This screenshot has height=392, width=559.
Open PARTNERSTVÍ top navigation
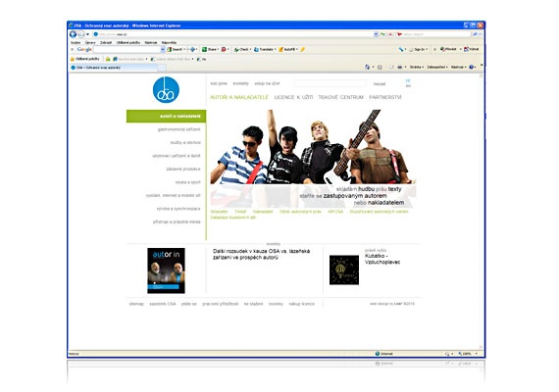tap(385, 97)
